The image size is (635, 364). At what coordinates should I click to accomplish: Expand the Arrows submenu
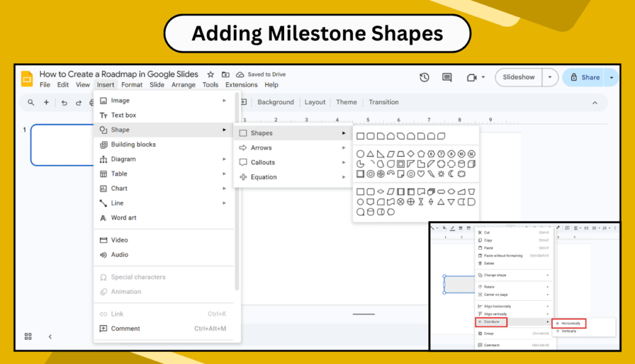coord(293,148)
